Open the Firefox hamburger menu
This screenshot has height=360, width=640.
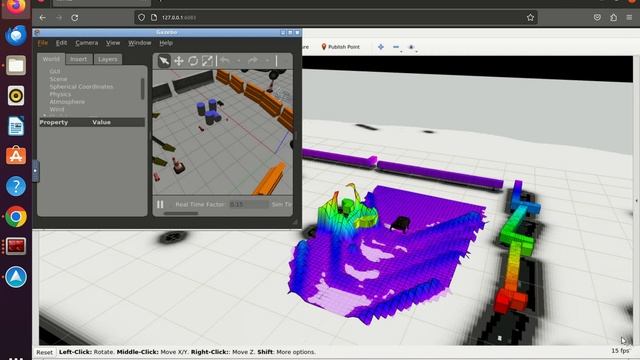(629, 18)
